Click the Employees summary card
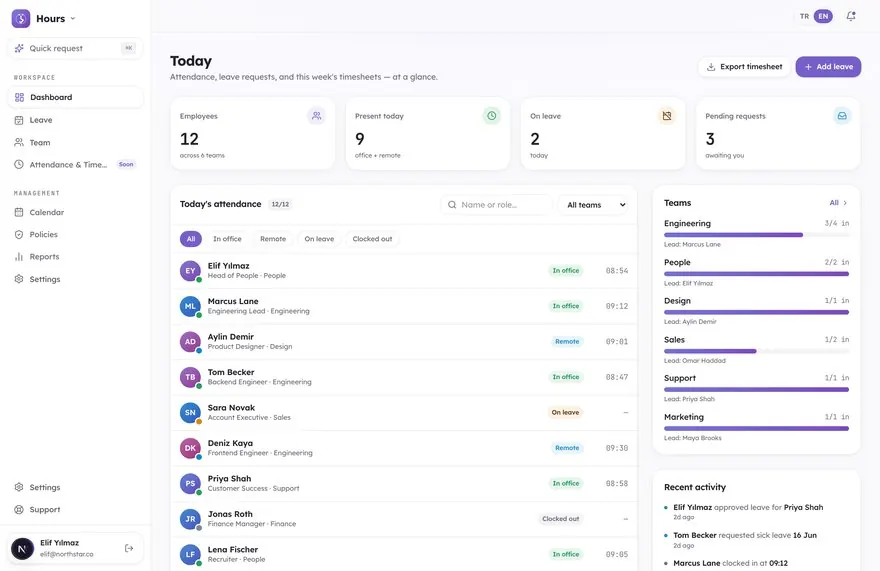Viewport: 880px width, 571px height. coord(253,134)
